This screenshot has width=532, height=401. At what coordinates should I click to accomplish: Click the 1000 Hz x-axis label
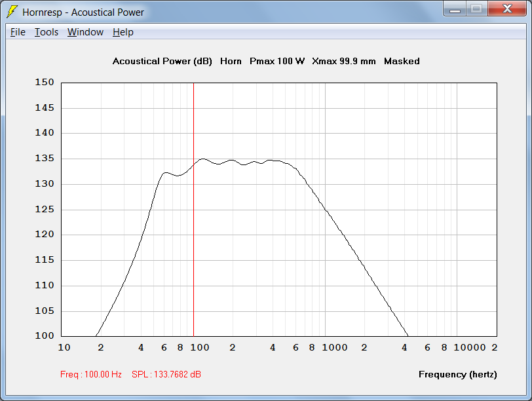tap(335, 347)
